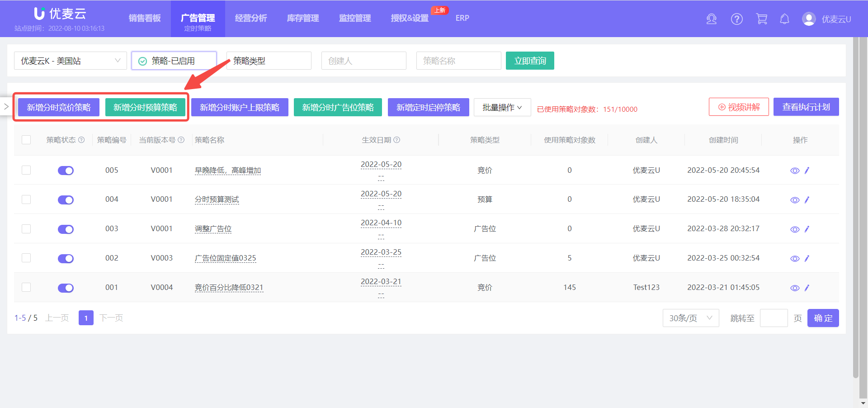
Task: Open the 分时预算测试 strategy link
Action: (x=217, y=199)
